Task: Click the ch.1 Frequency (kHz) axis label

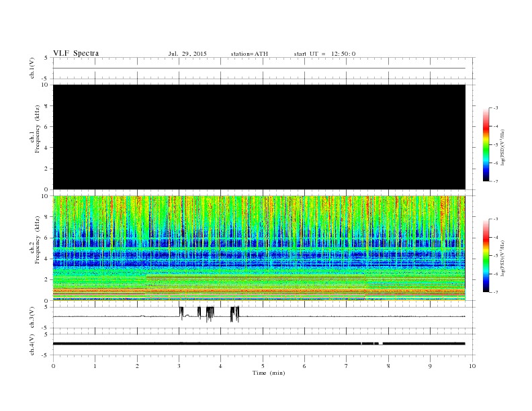Action: point(35,129)
